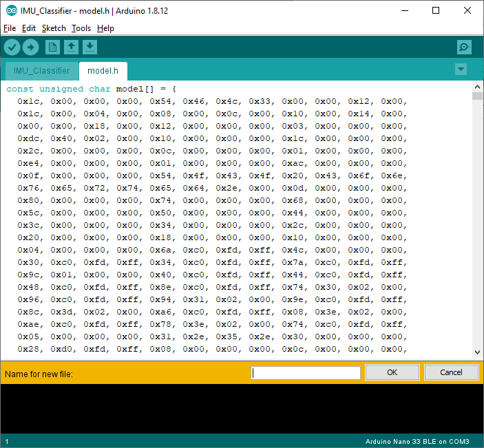Focus the Name for new file field

(x=306, y=373)
